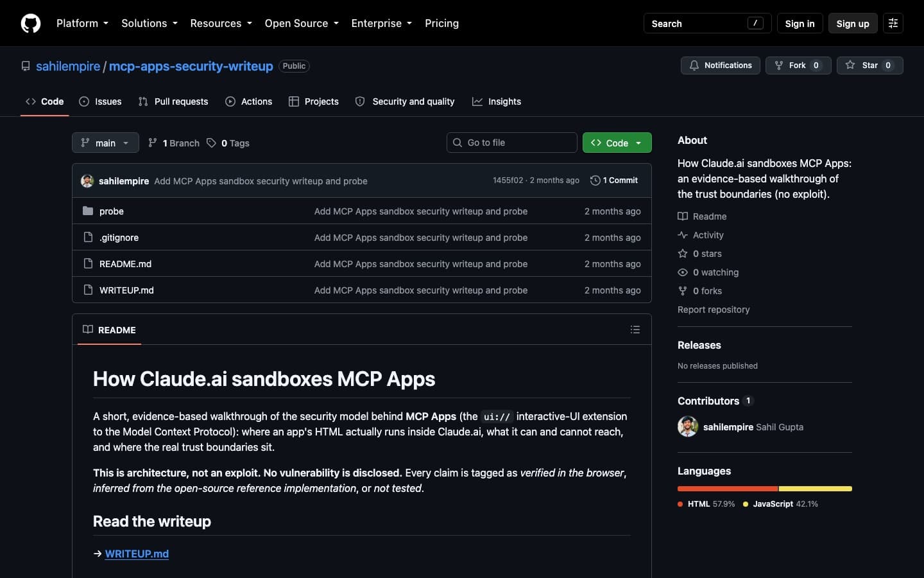
Task: Open the Releases heading link
Action: pyautogui.click(x=699, y=345)
